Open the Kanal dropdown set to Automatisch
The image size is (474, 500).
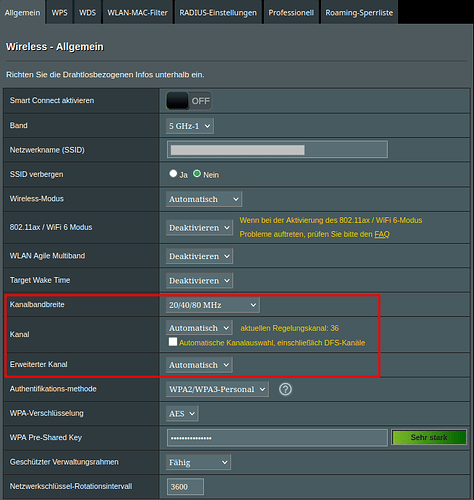(x=199, y=328)
